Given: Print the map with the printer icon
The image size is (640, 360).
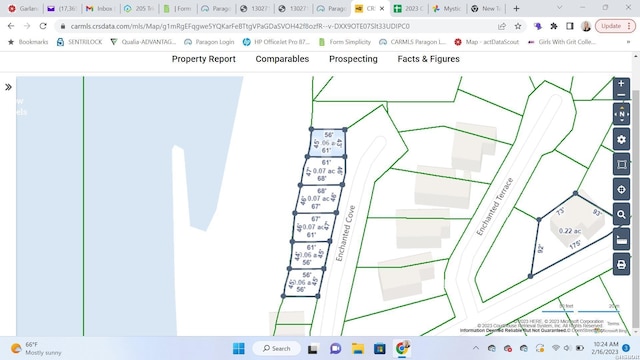Looking at the screenshot, I should click(x=621, y=264).
